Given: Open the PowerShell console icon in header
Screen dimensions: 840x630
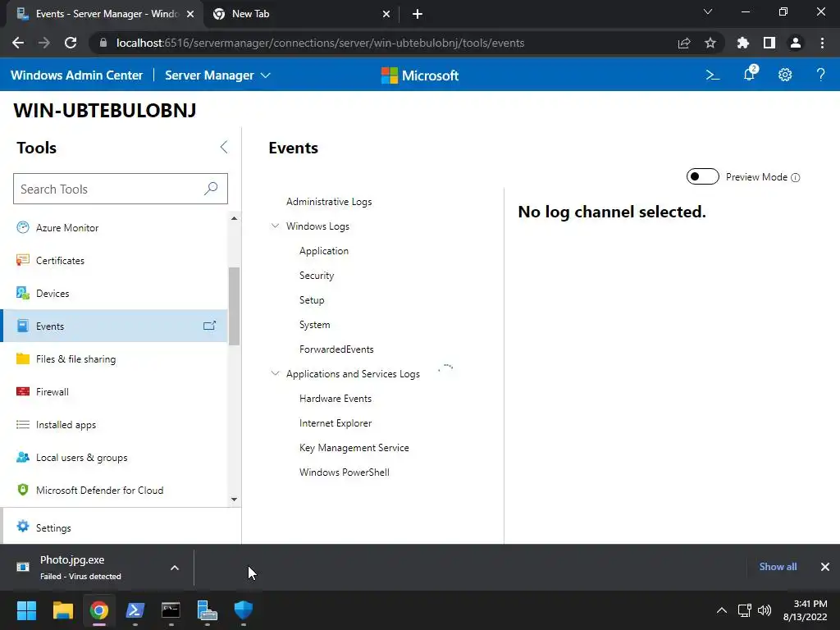Looking at the screenshot, I should pyautogui.click(x=713, y=75).
